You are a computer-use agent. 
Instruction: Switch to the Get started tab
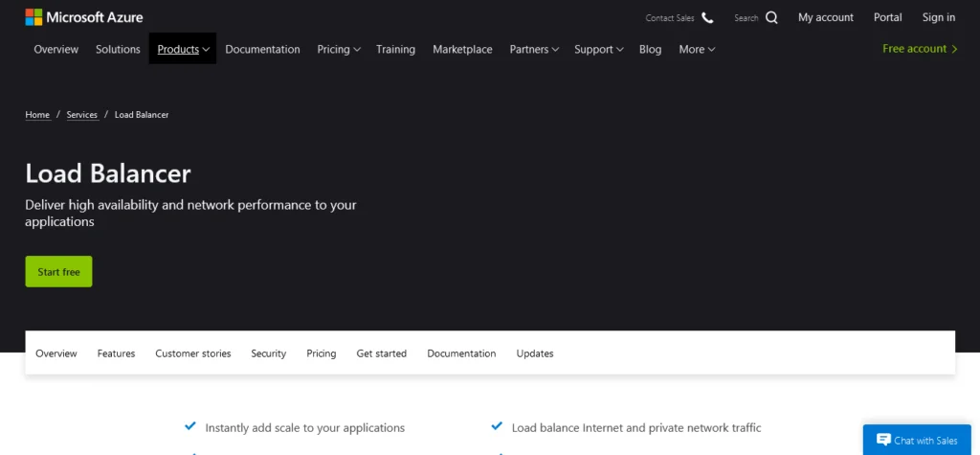pos(381,353)
